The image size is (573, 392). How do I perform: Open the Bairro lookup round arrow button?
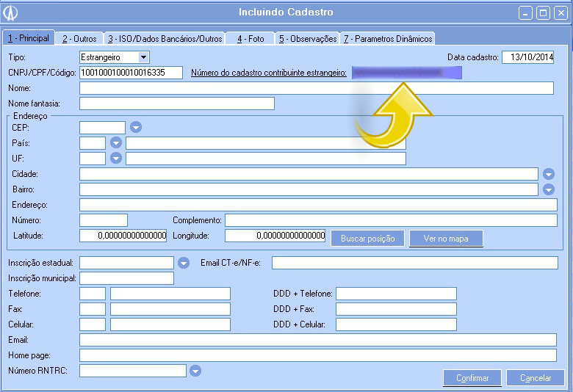[x=549, y=189]
